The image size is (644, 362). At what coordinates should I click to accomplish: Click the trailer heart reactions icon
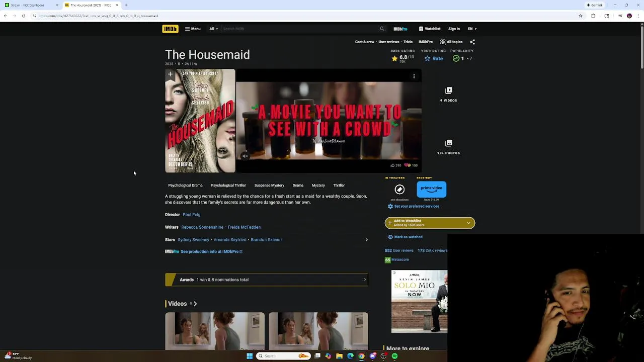point(408,165)
